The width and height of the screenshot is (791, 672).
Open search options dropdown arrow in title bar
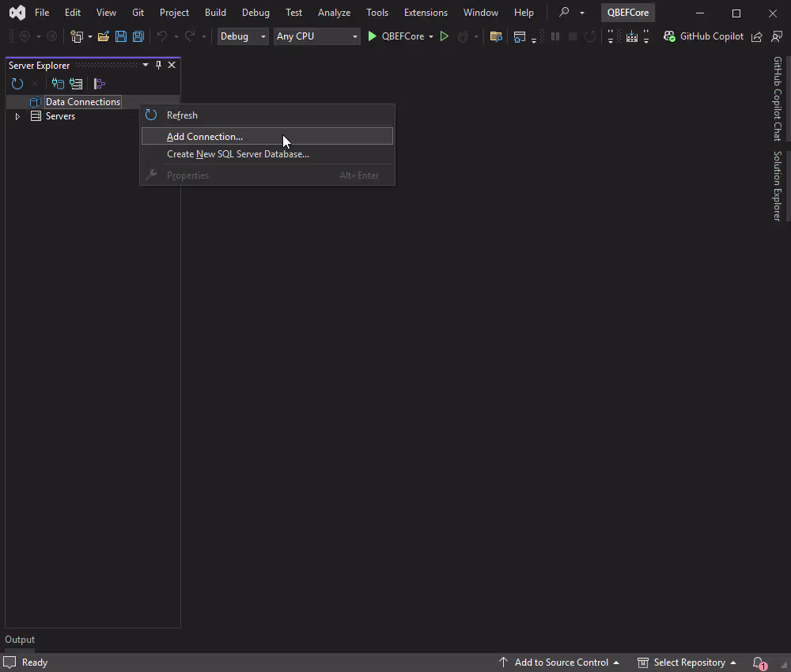(582, 13)
